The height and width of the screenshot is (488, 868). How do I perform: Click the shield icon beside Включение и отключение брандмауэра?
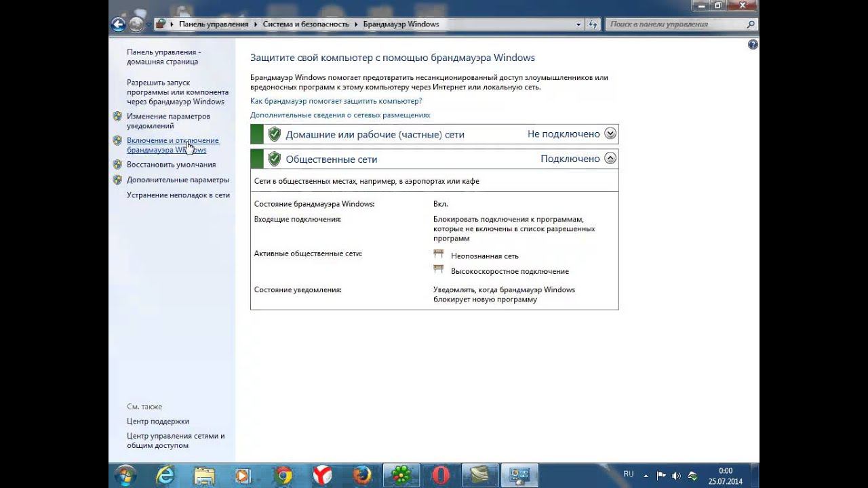point(117,140)
